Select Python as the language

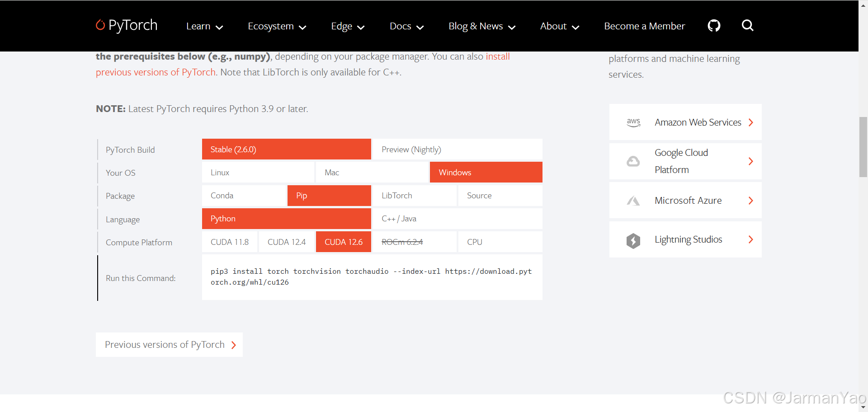coord(287,219)
